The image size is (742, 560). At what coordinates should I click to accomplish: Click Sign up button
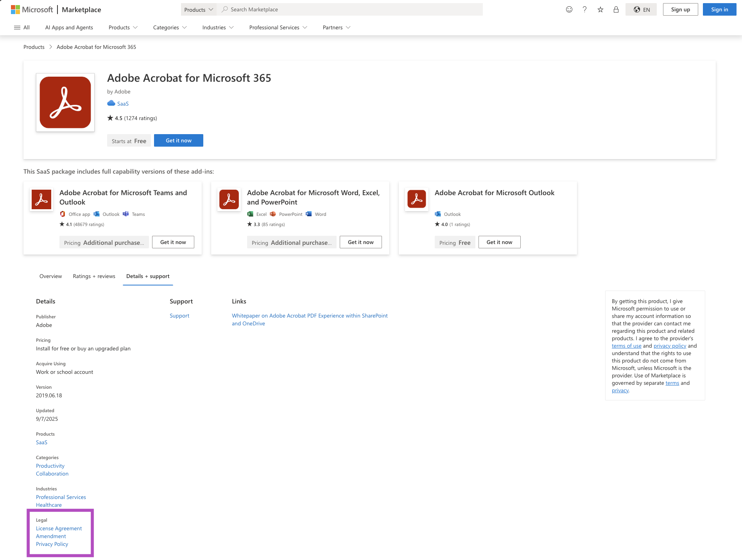click(681, 9)
